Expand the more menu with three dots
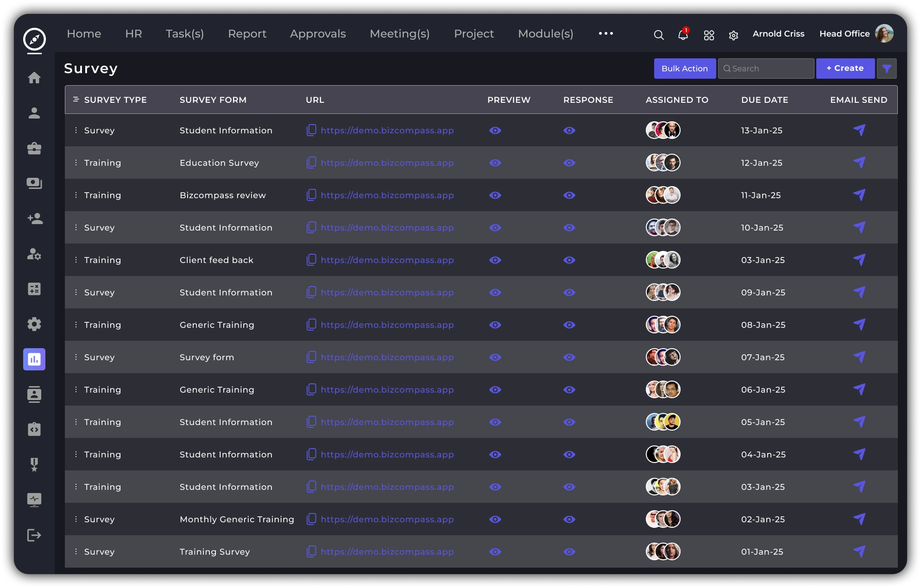Viewport: 921px width, 588px height. click(x=606, y=33)
